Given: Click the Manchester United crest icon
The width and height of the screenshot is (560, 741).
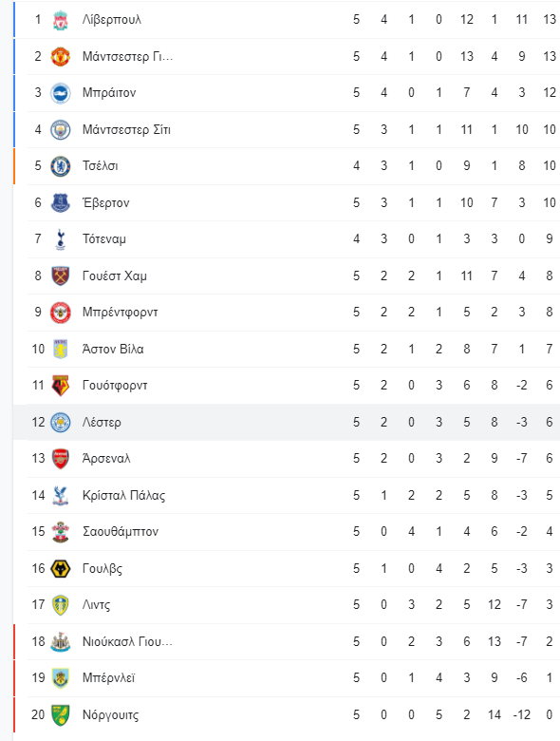Looking at the screenshot, I should (x=61, y=57).
